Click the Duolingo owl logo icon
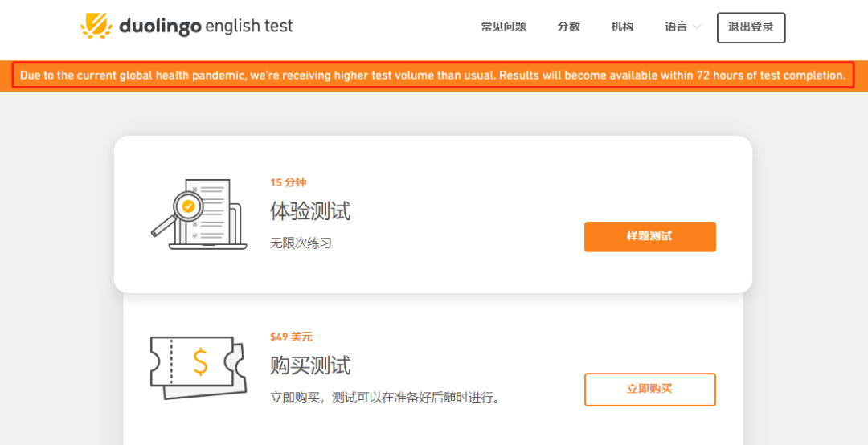Image resolution: width=868 pixels, height=445 pixels. (x=97, y=26)
